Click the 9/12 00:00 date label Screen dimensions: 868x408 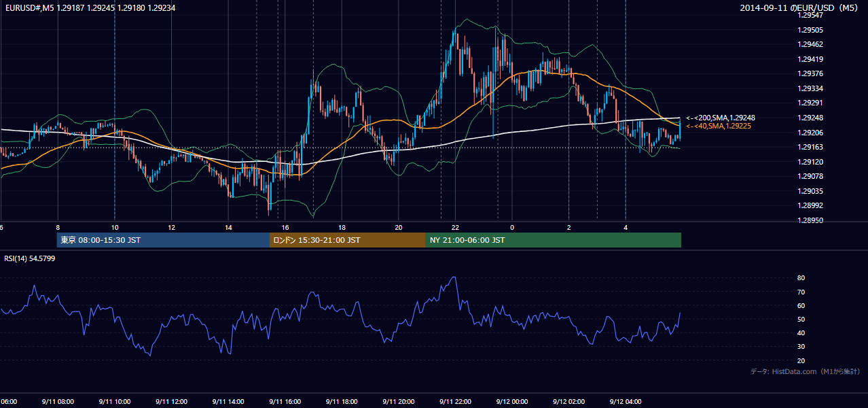click(x=512, y=401)
